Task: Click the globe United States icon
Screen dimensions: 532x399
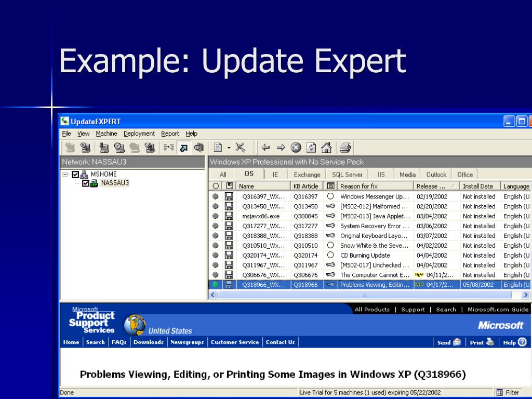Action: pyautogui.click(x=135, y=325)
